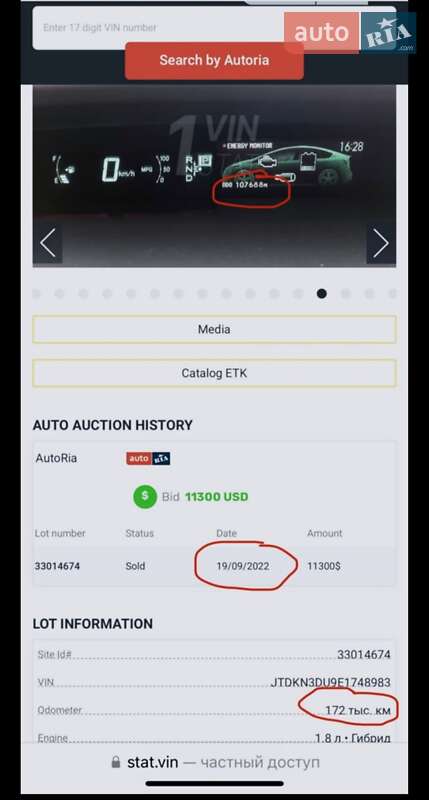The image size is (429, 800).
Task: Click lot number 33014674 row
Action: coord(214,566)
